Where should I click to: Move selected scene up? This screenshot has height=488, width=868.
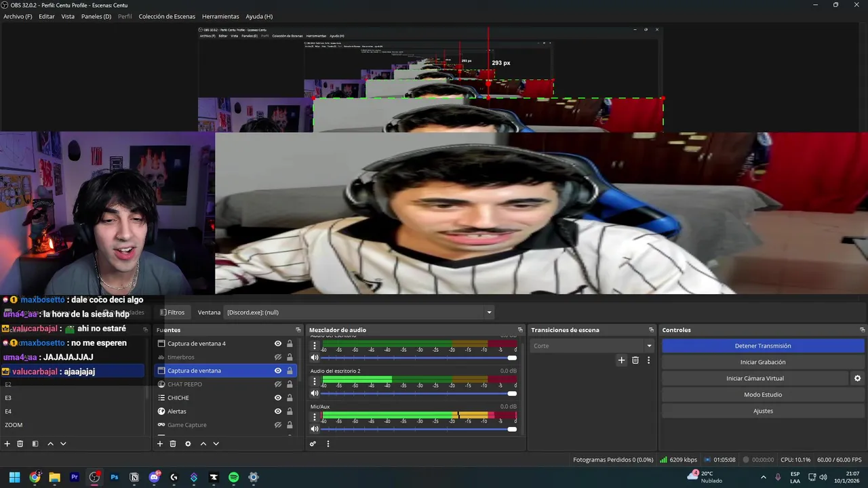50,444
